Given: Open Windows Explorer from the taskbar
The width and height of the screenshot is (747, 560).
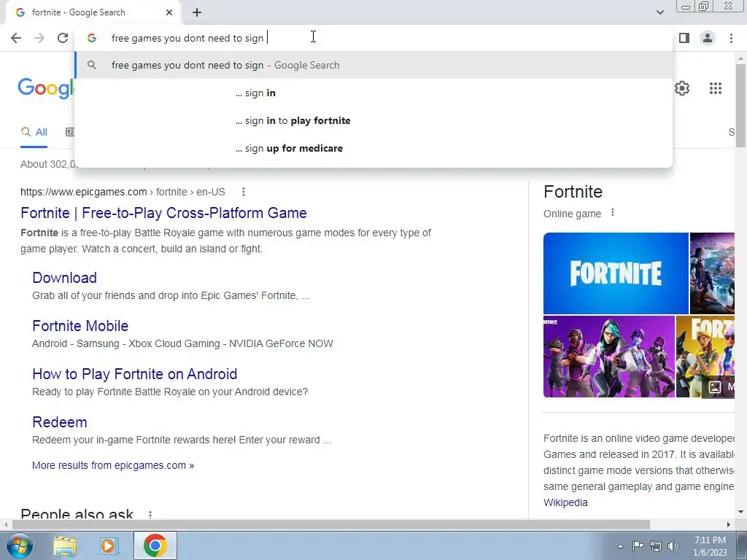Looking at the screenshot, I should pyautogui.click(x=65, y=545).
